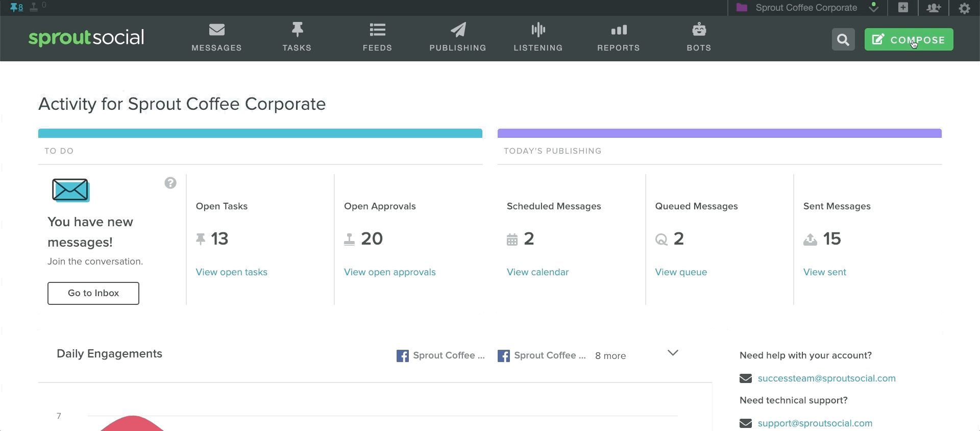Open the Publishing section

coord(458,38)
